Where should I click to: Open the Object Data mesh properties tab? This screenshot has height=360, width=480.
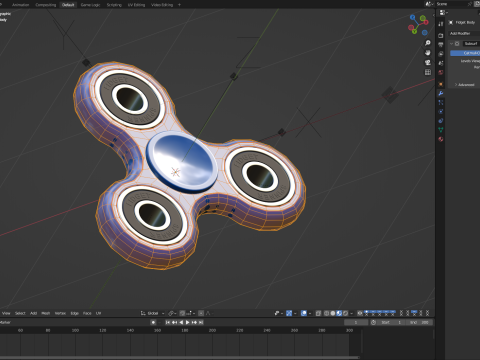tap(441, 130)
